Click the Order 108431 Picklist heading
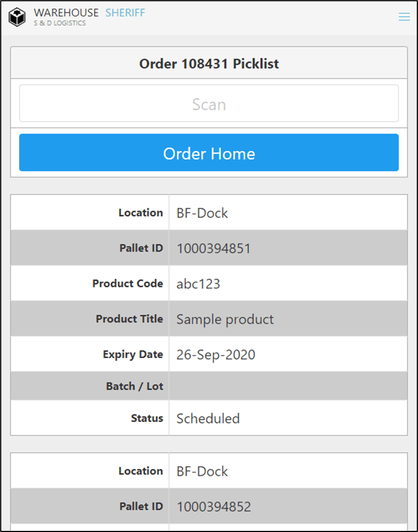418x532 pixels. tap(209, 64)
